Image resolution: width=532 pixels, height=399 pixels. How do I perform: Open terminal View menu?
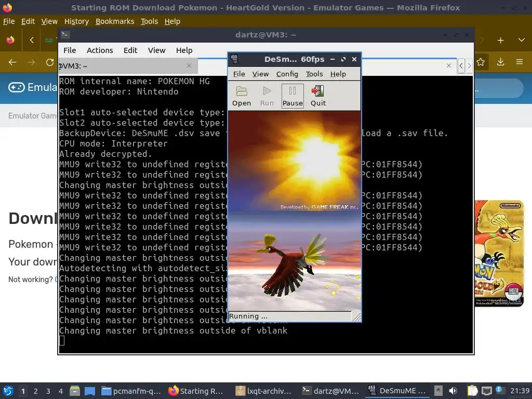coord(156,50)
